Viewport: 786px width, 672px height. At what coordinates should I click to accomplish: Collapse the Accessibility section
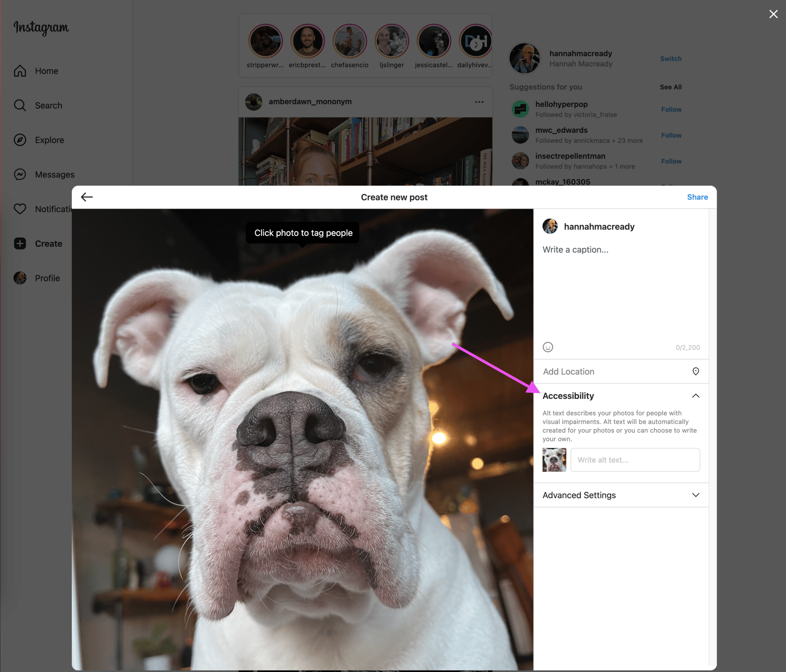[x=695, y=396]
